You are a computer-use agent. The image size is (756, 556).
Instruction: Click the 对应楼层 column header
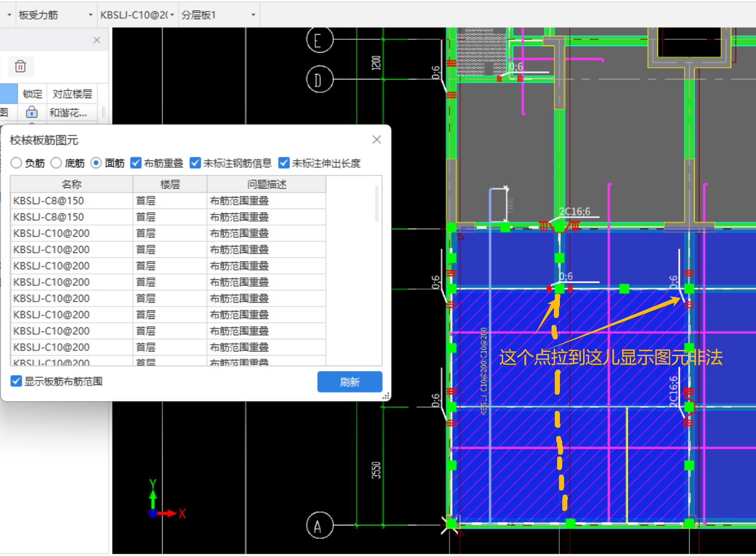[x=72, y=94]
